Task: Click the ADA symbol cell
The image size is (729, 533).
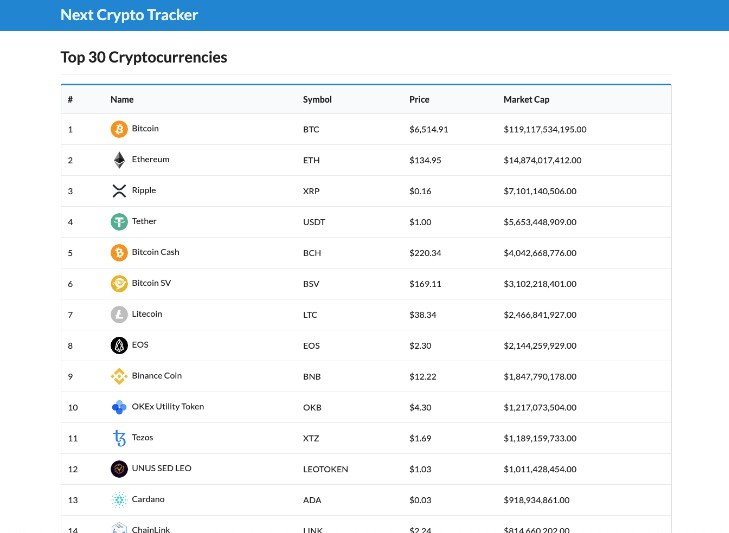Action: [312, 500]
